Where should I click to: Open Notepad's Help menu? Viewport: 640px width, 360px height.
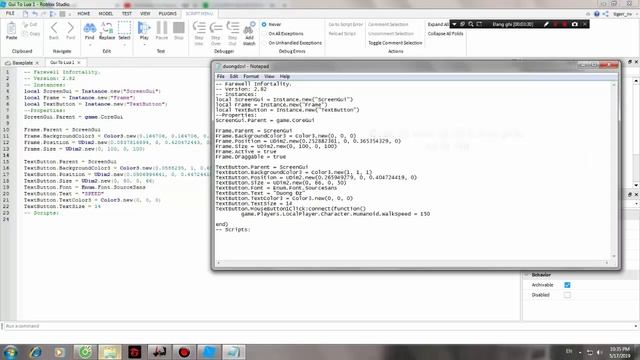(284, 76)
